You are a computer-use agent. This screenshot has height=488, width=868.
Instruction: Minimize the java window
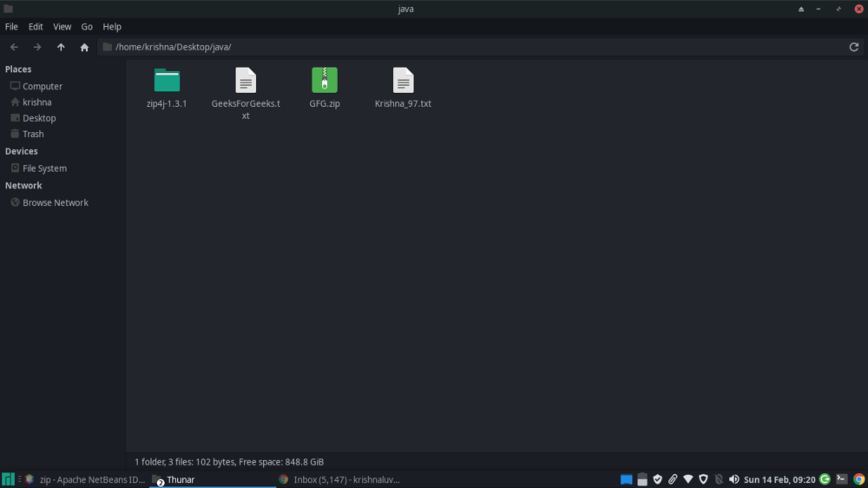click(819, 9)
